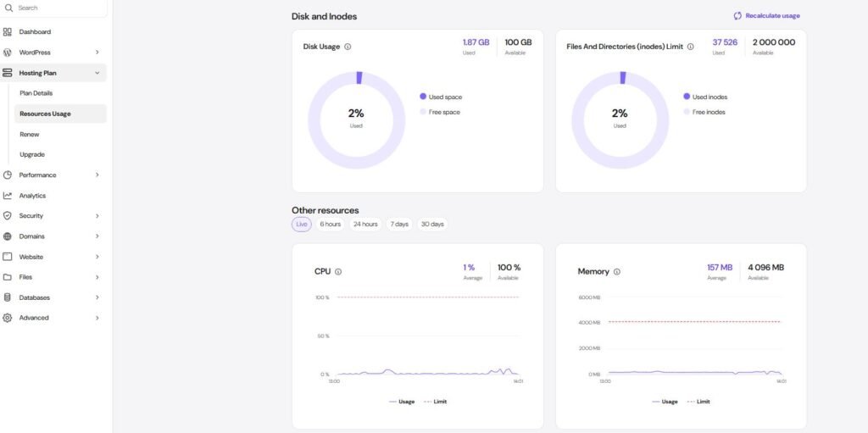Click the WordPress logo icon
868x433 pixels.
(8, 53)
